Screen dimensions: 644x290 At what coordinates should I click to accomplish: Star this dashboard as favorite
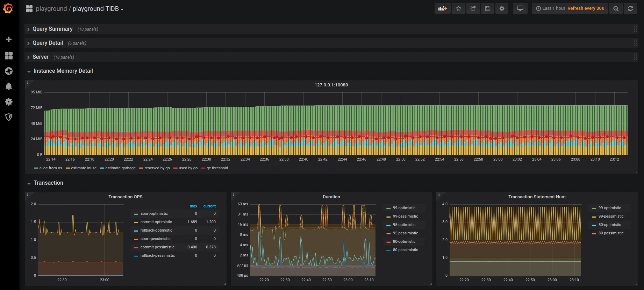tap(458, 8)
